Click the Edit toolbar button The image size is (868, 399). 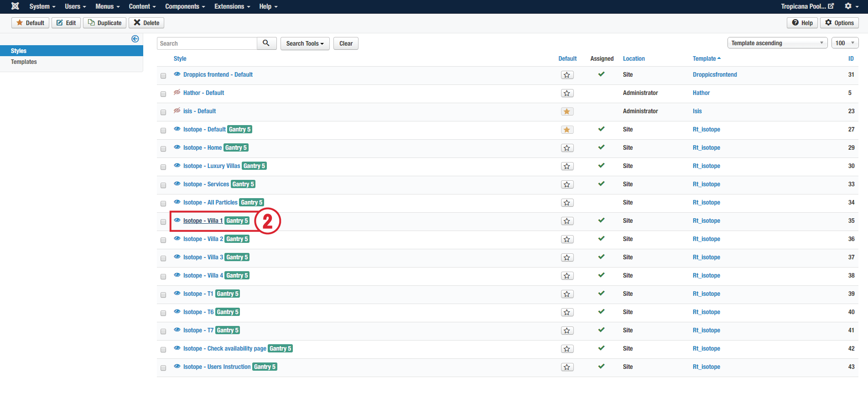[x=66, y=23]
